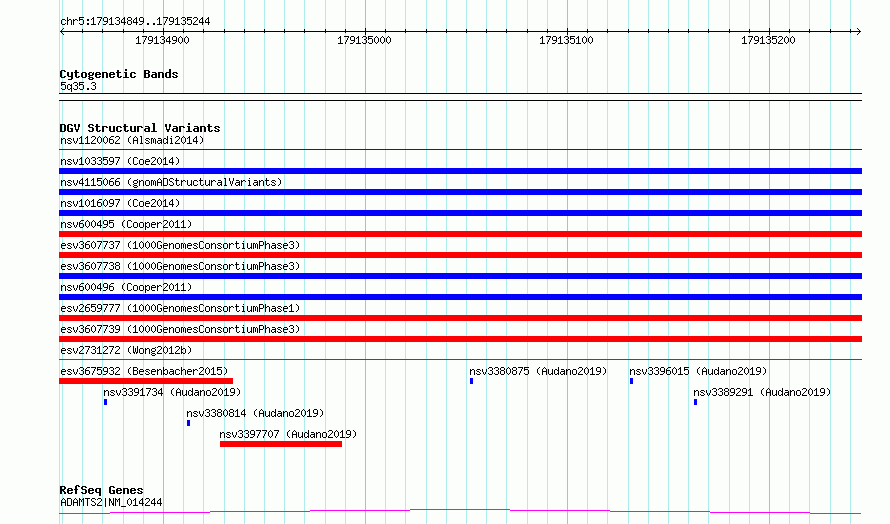This screenshot has width=890, height=524.
Task: Open the esv2731272 (Wong2012b) label
Action: point(126,350)
